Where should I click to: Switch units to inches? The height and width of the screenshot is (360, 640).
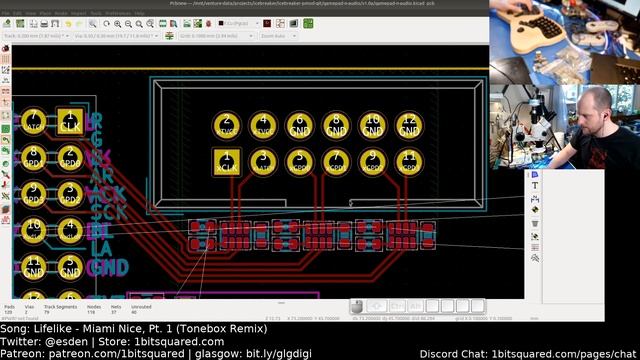point(6,81)
